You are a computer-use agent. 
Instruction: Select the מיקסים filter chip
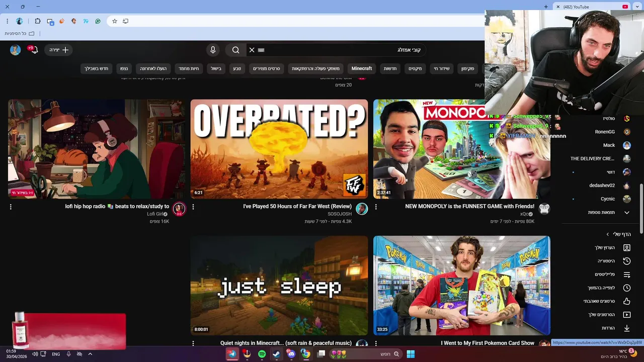click(415, 68)
